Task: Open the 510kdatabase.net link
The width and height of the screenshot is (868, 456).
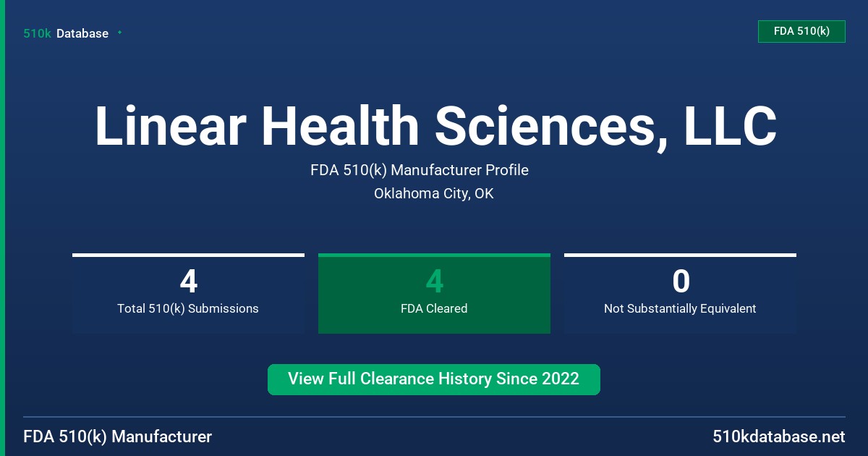Action: click(778, 437)
